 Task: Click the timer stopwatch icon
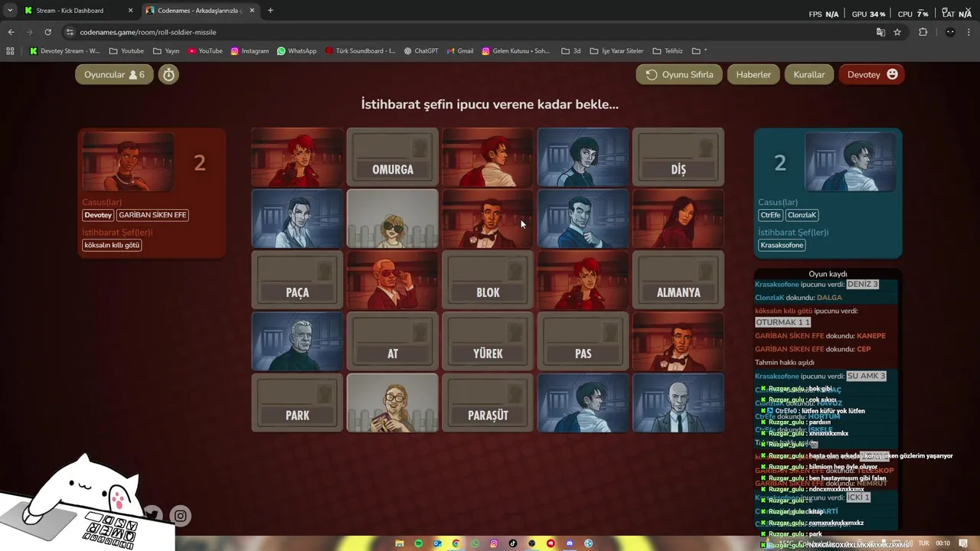168,74
